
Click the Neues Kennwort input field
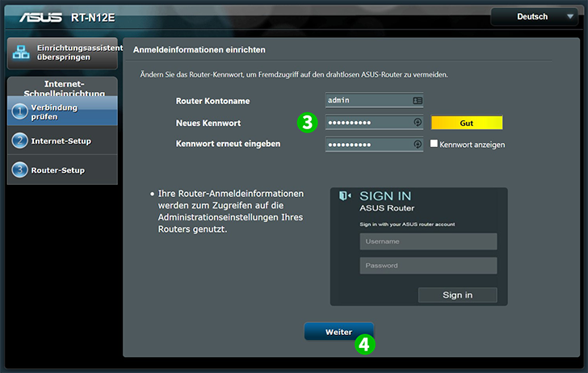(x=374, y=122)
